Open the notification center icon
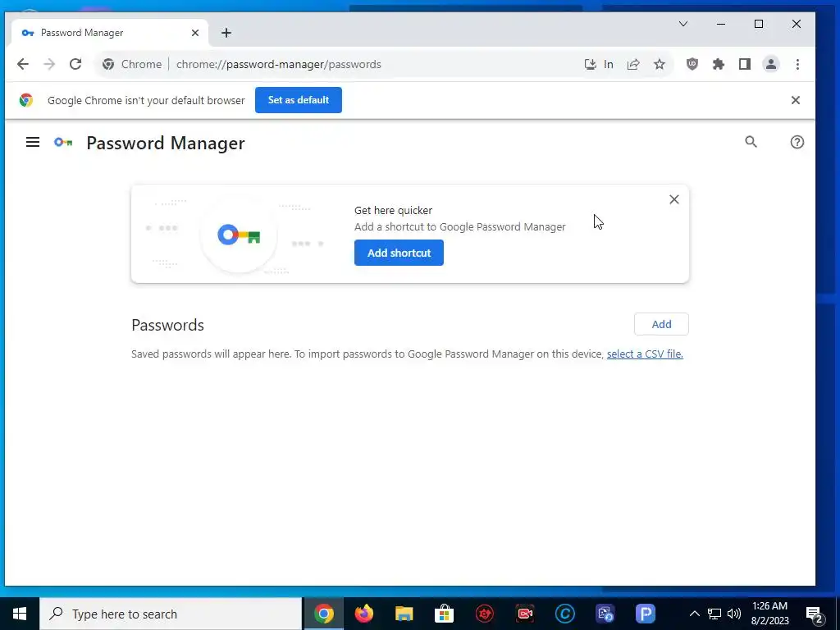This screenshot has width=840, height=630. pyautogui.click(x=815, y=614)
